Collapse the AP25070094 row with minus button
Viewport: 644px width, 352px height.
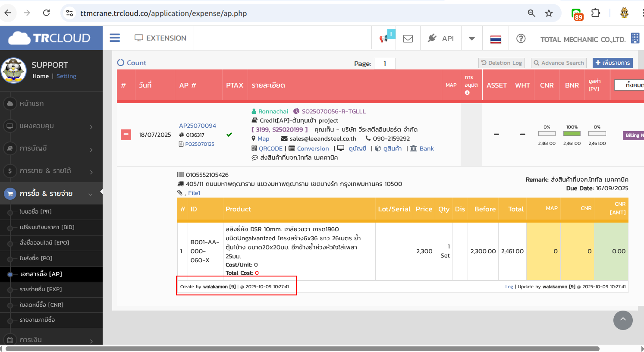(x=126, y=135)
